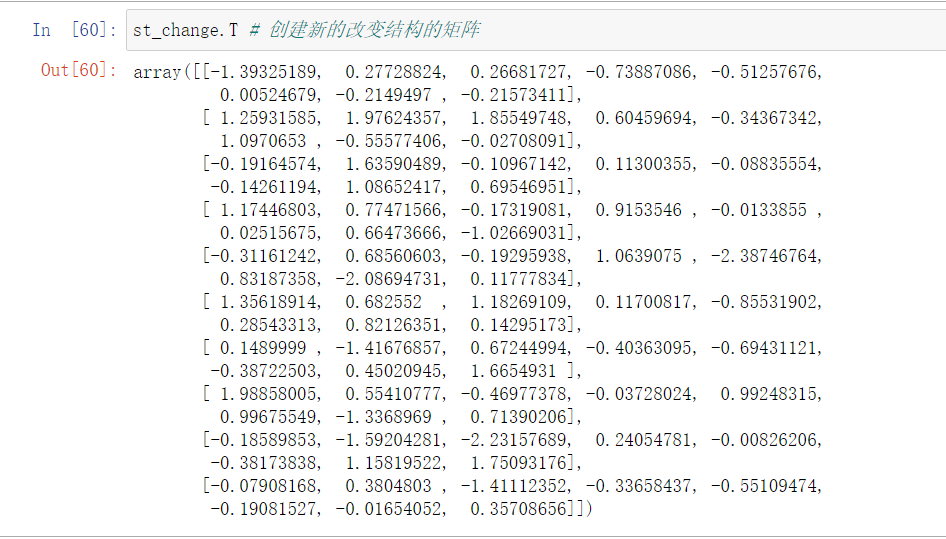Viewport: 946px width, 539px height.
Task: Click value 0.11700817
Action: click(x=644, y=302)
